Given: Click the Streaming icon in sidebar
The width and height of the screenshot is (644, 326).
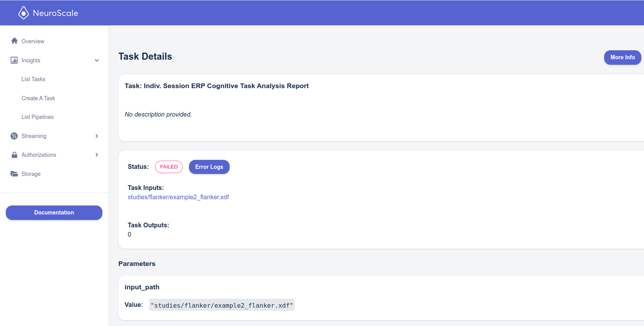Looking at the screenshot, I should (14, 136).
